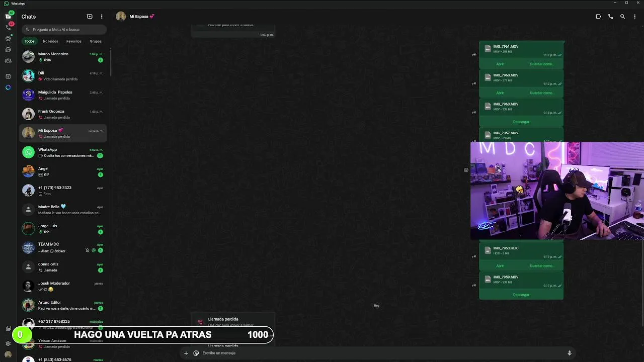Open the Frank Oropeza chat
Screen dimensions: 644x362
tap(63, 114)
